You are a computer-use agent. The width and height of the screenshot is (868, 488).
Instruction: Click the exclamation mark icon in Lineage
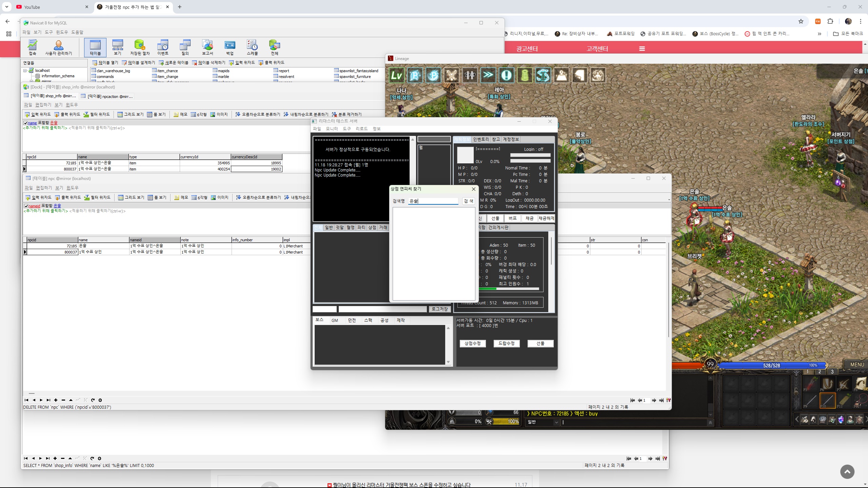click(x=506, y=75)
